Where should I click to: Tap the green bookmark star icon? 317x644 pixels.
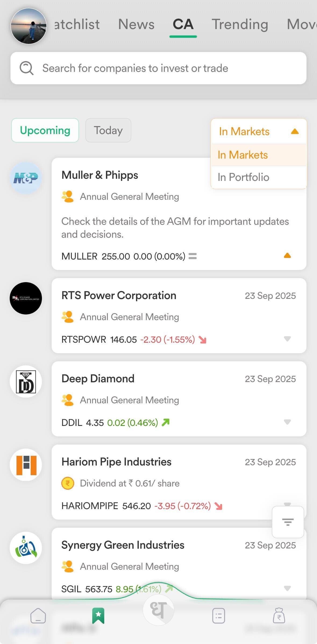[x=98, y=615]
